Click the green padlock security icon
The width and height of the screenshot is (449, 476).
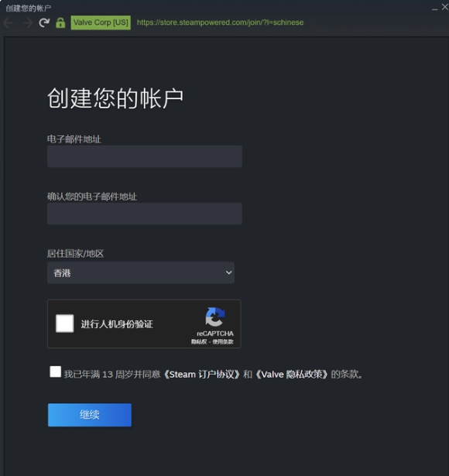[x=60, y=22]
